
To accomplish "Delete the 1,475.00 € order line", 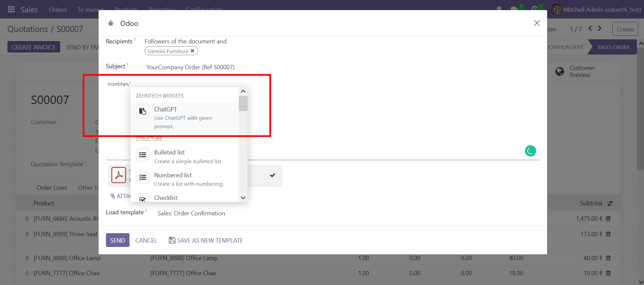I will pos(608,219).
